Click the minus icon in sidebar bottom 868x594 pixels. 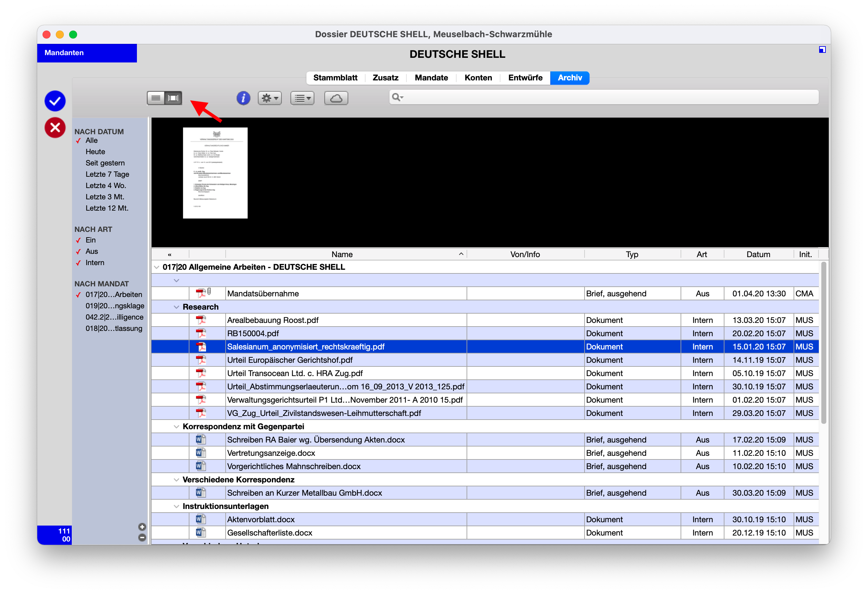tap(142, 538)
